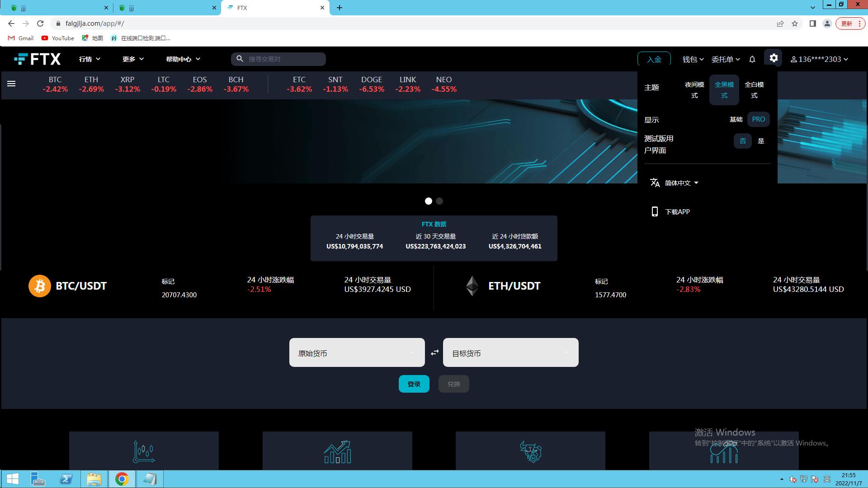Click Chrome icon in the taskbar
868x488 pixels.
pos(122,479)
